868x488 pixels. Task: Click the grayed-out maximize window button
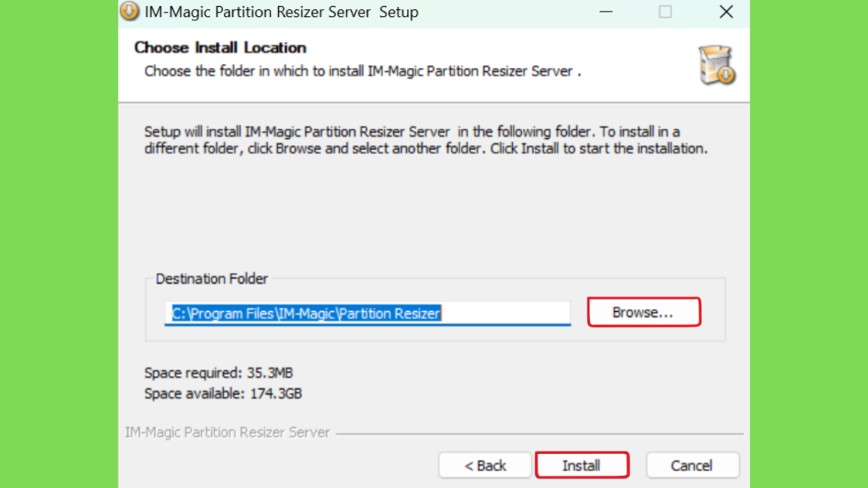pyautogui.click(x=665, y=12)
